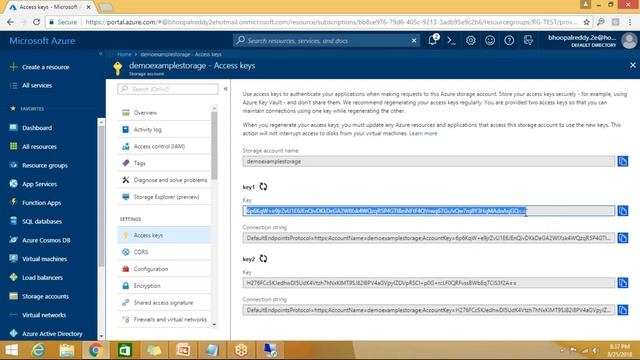
Task: Click the portal search field
Action: (327, 40)
